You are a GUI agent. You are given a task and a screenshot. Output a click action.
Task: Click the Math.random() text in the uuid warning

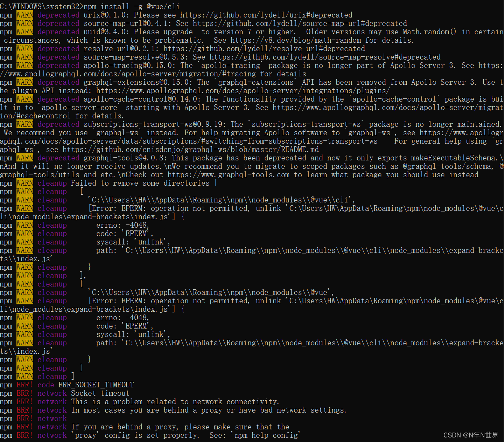pyautogui.click(x=429, y=32)
